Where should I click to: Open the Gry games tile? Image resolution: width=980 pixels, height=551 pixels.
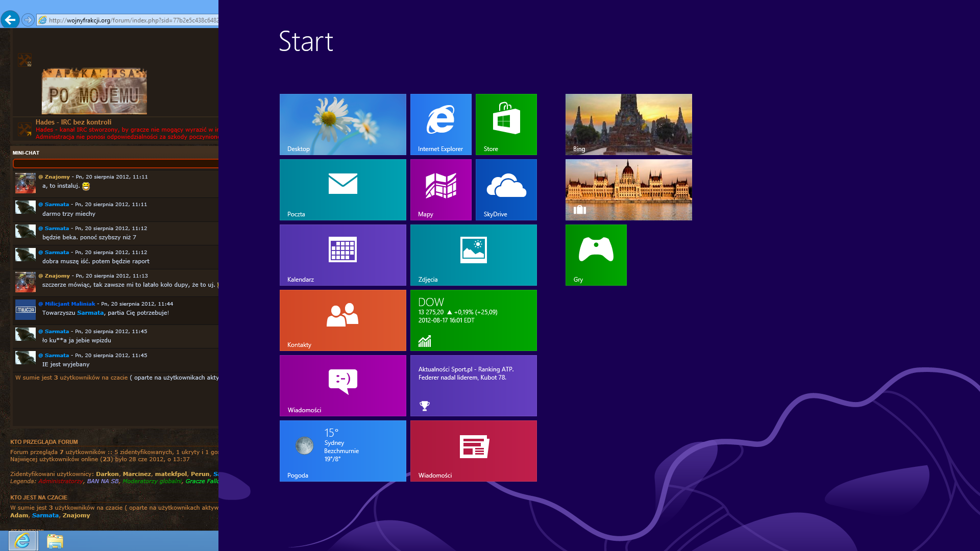[596, 255]
